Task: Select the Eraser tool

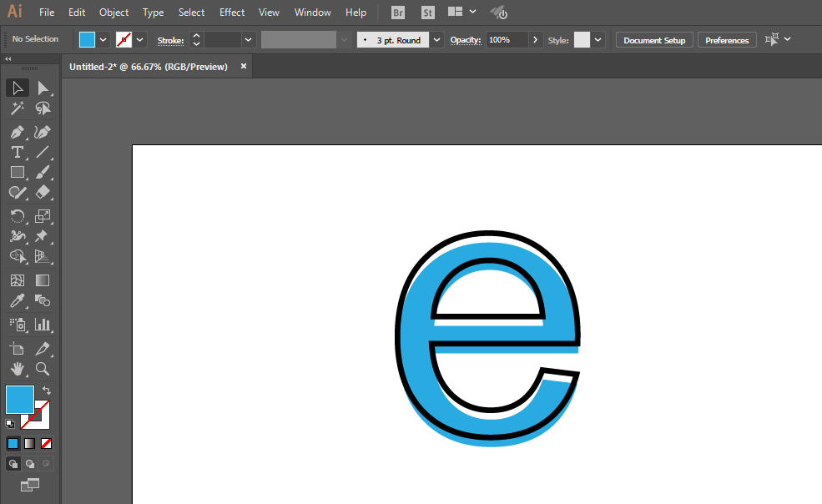Action: click(x=43, y=193)
